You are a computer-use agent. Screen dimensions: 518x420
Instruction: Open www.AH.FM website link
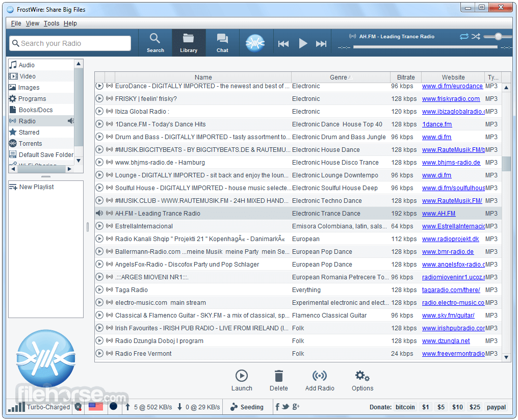[x=438, y=213]
